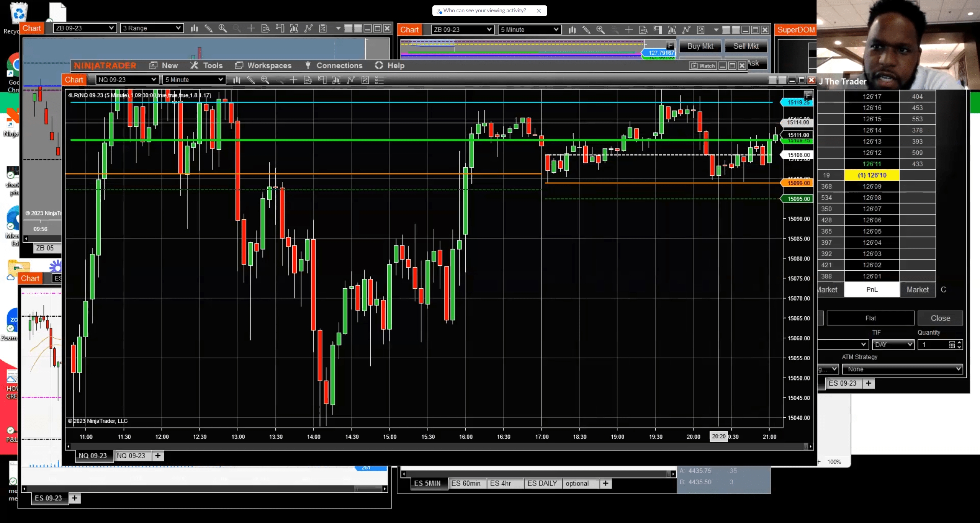Screen dimensions: 980x523
Task: Click Watch button in control center
Action: 703,65
